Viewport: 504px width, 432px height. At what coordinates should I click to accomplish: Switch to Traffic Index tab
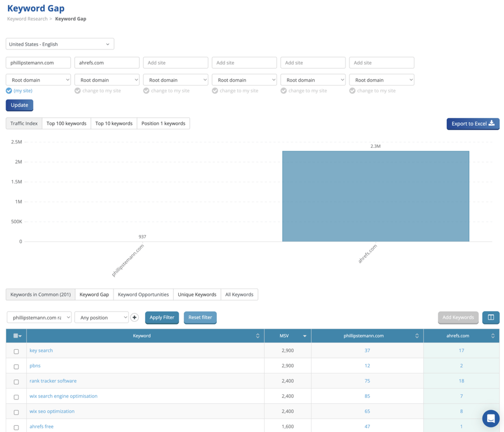pos(24,124)
